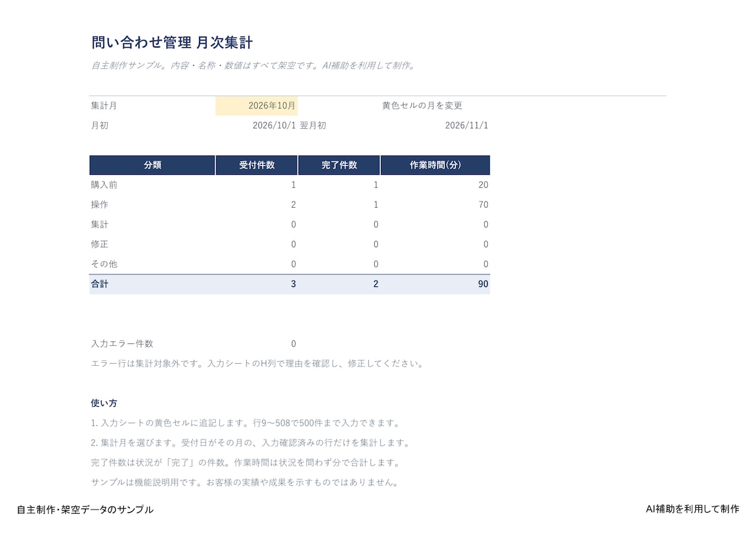Click the 分類 column header
Viewport: 756px width, 535px height.
(152, 166)
